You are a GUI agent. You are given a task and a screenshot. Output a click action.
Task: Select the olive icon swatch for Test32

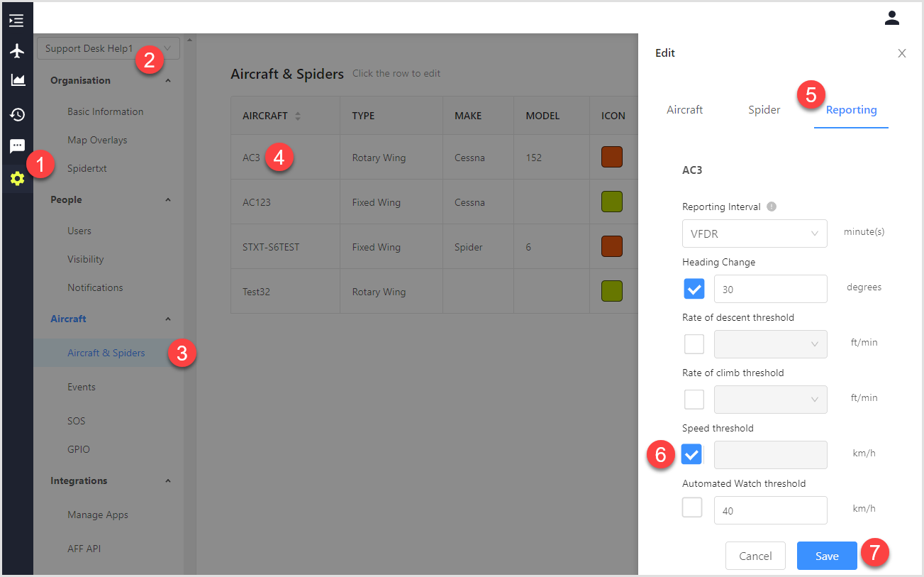click(611, 290)
